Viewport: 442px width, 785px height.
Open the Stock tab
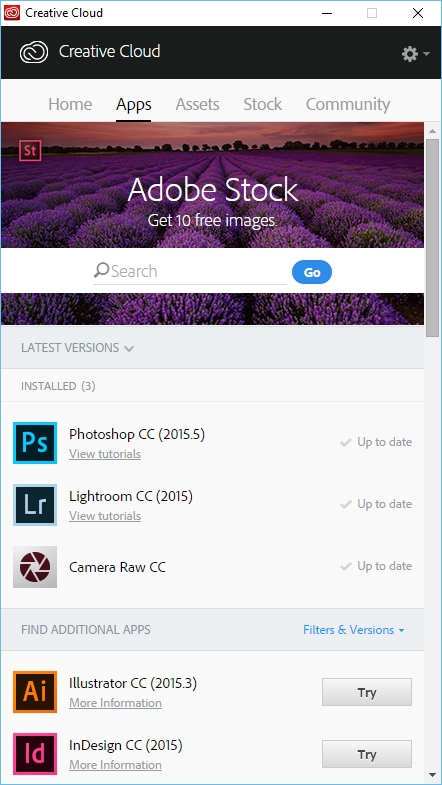click(x=263, y=104)
